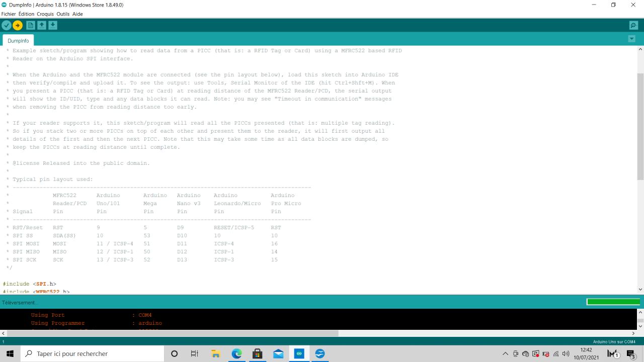Click the editor scroll down arrow

pyautogui.click(x=640, y=289)
